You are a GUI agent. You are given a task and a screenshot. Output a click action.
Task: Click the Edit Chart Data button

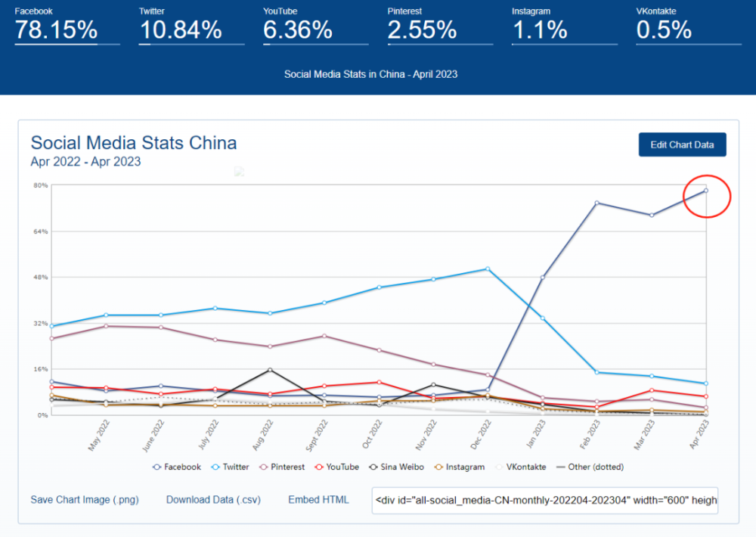[x=682, y=144]
